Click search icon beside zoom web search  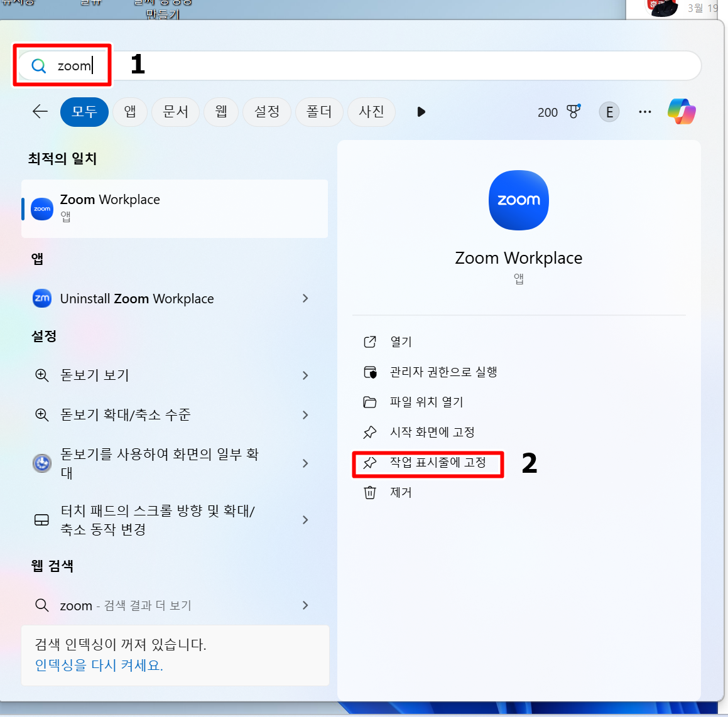[x=42, y=605]
